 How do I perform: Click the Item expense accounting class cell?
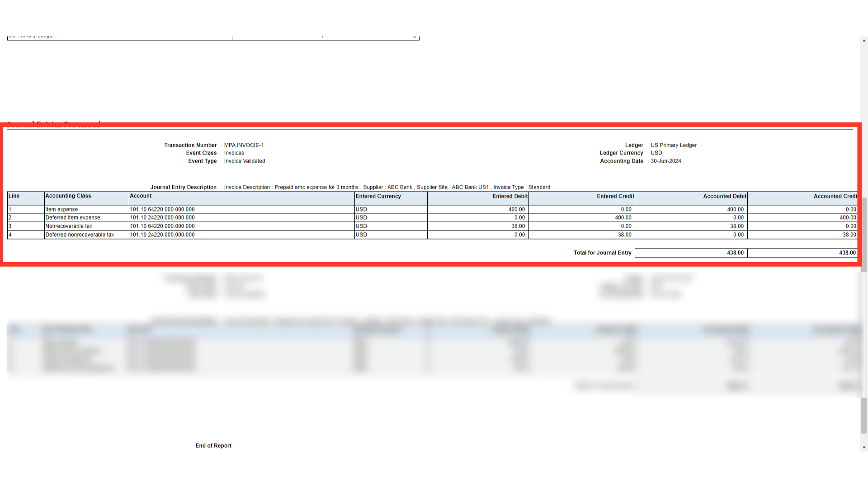86,209
